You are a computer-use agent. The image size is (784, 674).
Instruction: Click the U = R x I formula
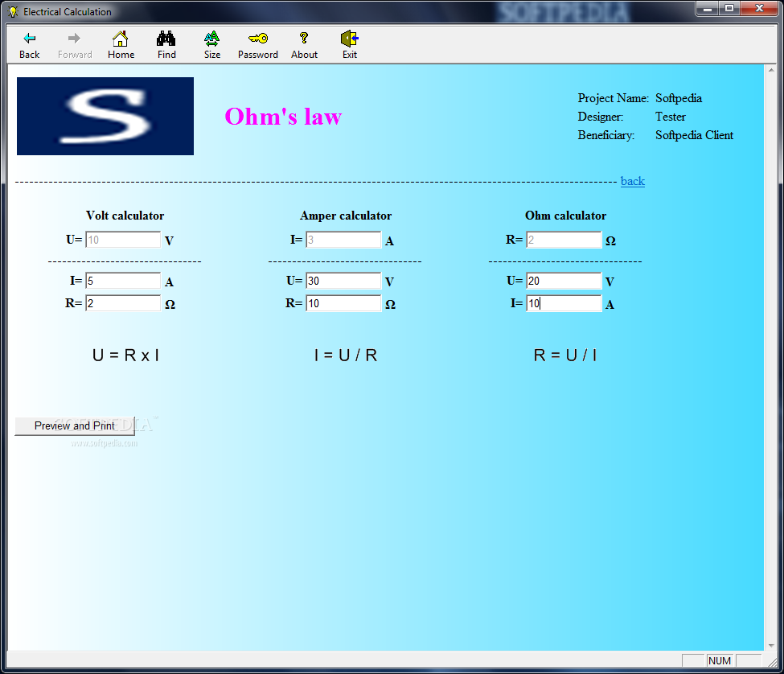click(x=125, y=355)
